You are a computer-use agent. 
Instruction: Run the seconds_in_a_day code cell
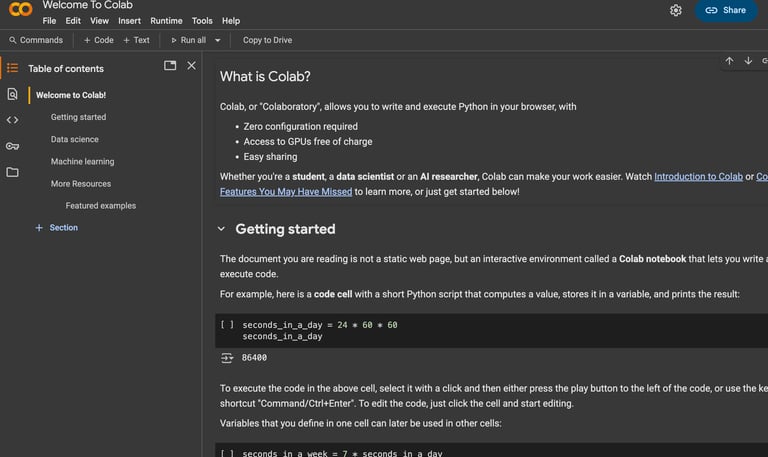(227, 324)
